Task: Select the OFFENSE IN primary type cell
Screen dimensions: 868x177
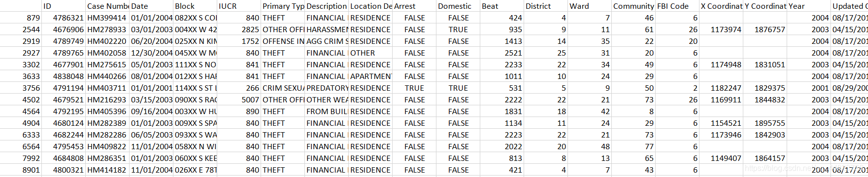Action: point(283,41)
